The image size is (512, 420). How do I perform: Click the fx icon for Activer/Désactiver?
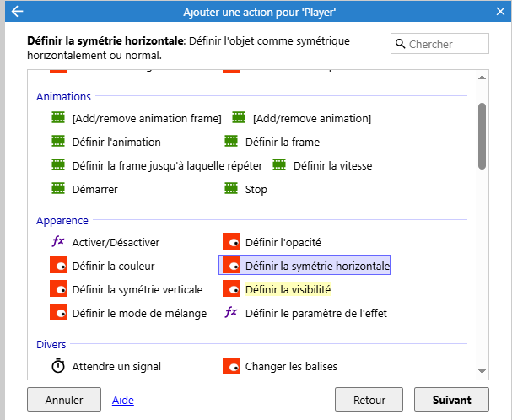point(58,242)
